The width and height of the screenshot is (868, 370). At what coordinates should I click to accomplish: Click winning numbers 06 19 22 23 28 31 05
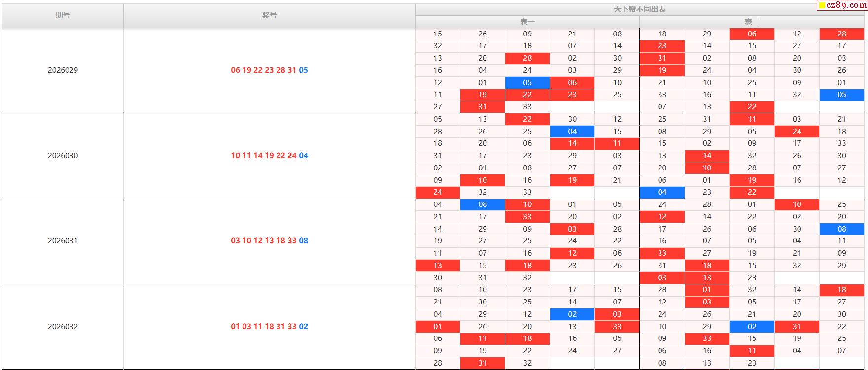pyautogui.click(x=269, y=70)
